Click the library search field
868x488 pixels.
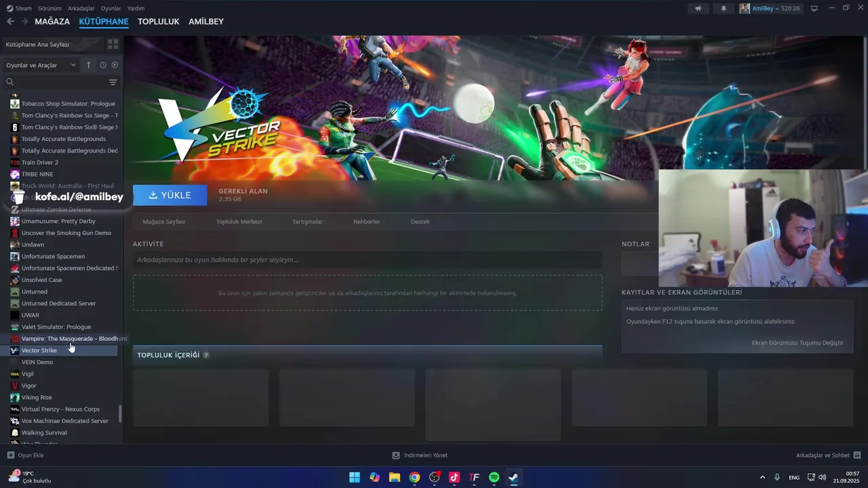point(56,82)
